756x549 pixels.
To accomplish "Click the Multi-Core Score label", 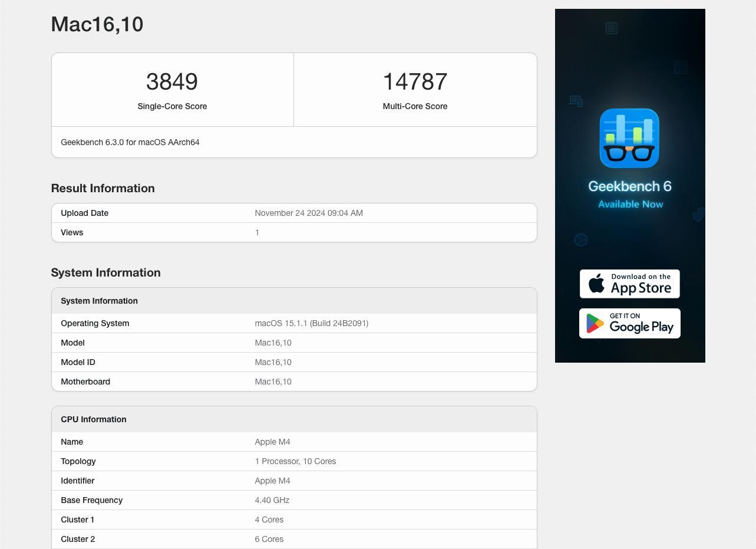I will tap(415, 106).
